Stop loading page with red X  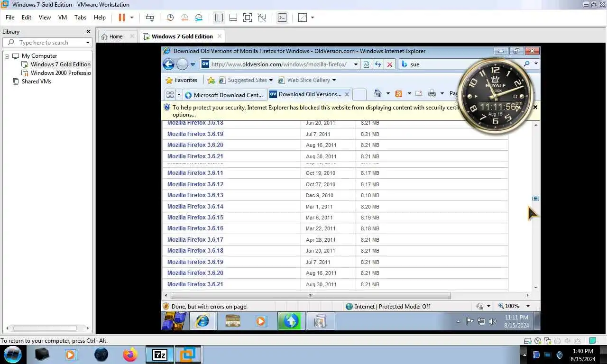pyautogui.click(x=390, y=64)
